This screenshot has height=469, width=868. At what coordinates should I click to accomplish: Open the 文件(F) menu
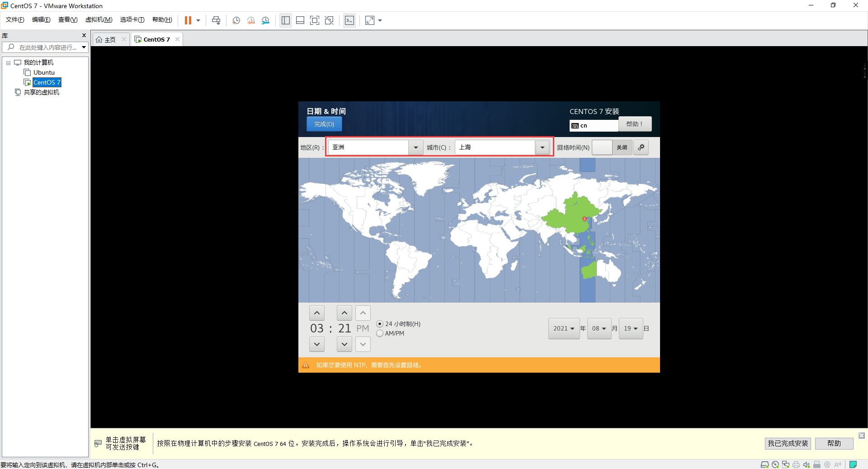pos(15,19)
